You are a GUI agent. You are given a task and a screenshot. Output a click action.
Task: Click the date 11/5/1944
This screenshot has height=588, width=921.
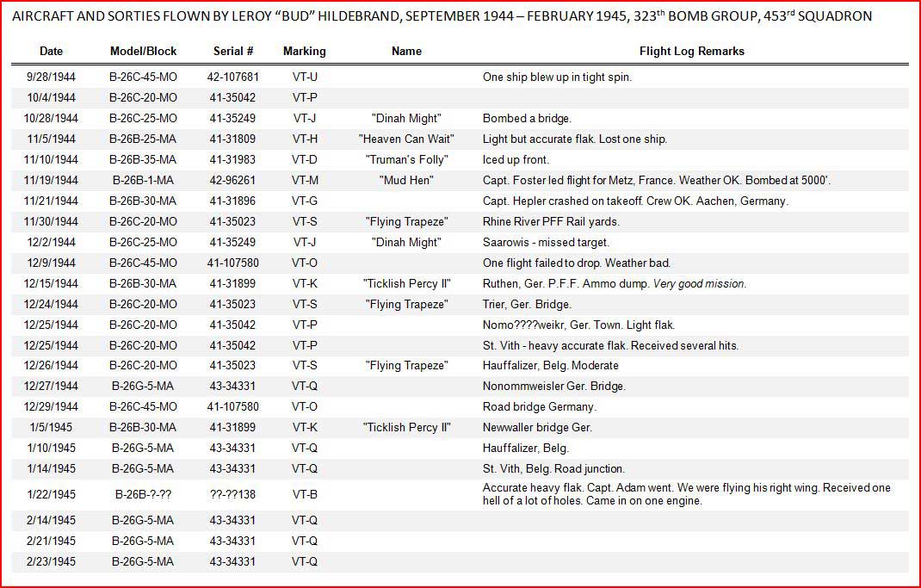tap(51, 139)
